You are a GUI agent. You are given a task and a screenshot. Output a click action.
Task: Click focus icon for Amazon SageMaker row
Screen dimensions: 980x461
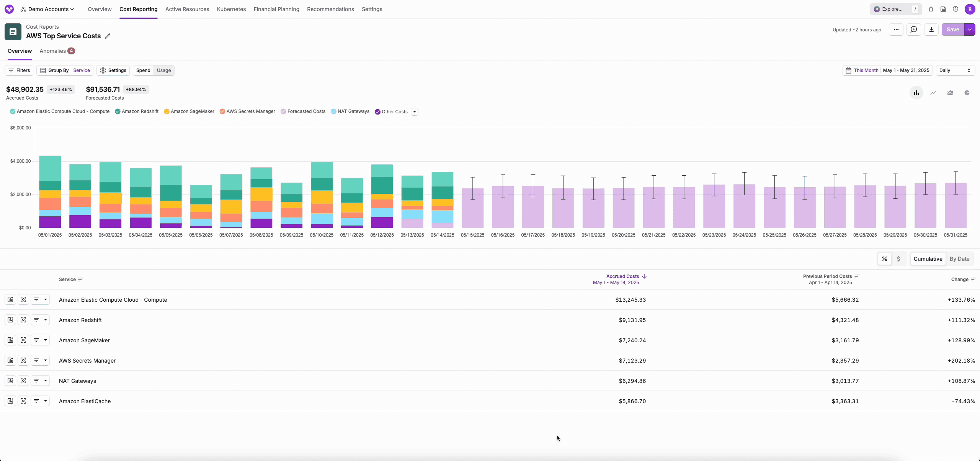point(23,340)
